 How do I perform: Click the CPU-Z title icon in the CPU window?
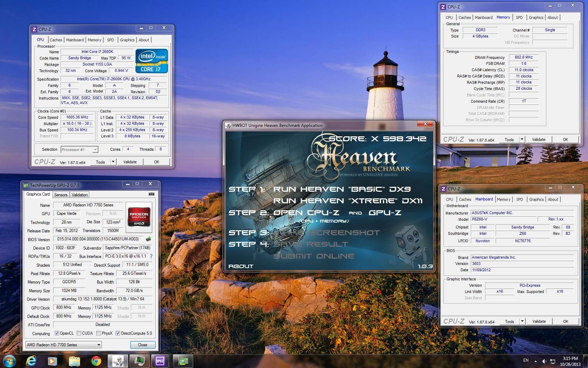pos(34,29)
